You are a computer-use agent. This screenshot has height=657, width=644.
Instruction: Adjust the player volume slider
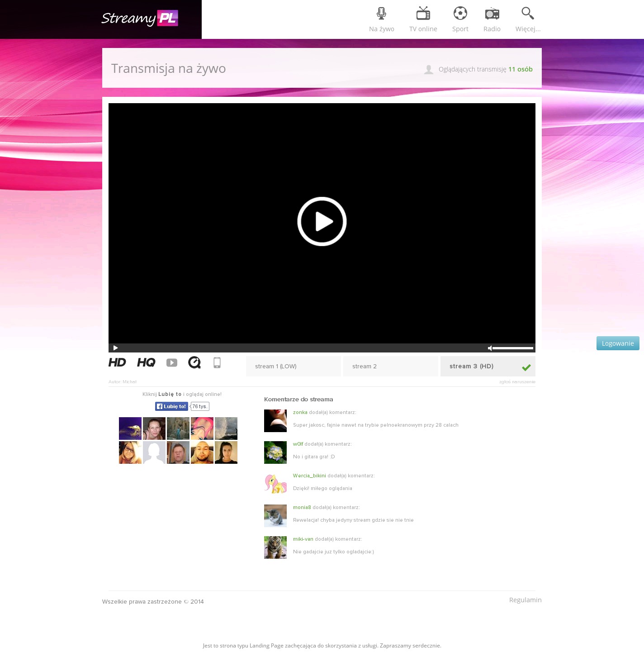click(513, 348)
